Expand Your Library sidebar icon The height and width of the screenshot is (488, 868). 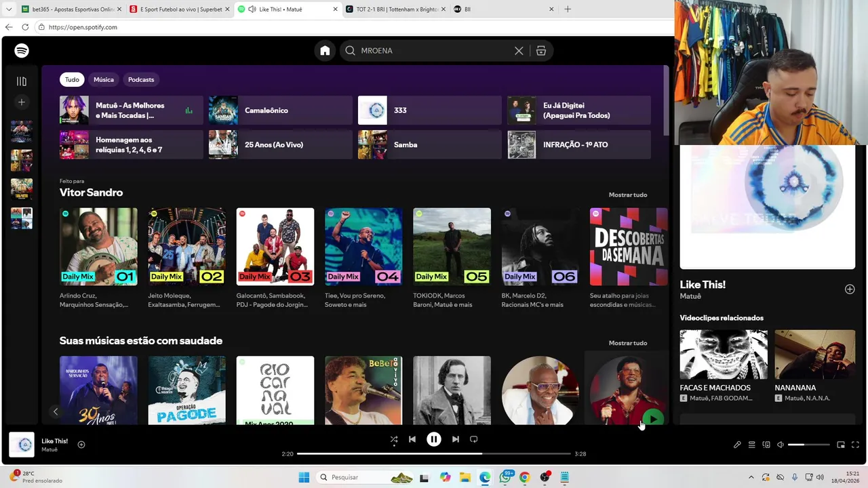pyautogui.click(x=22, y=81)
